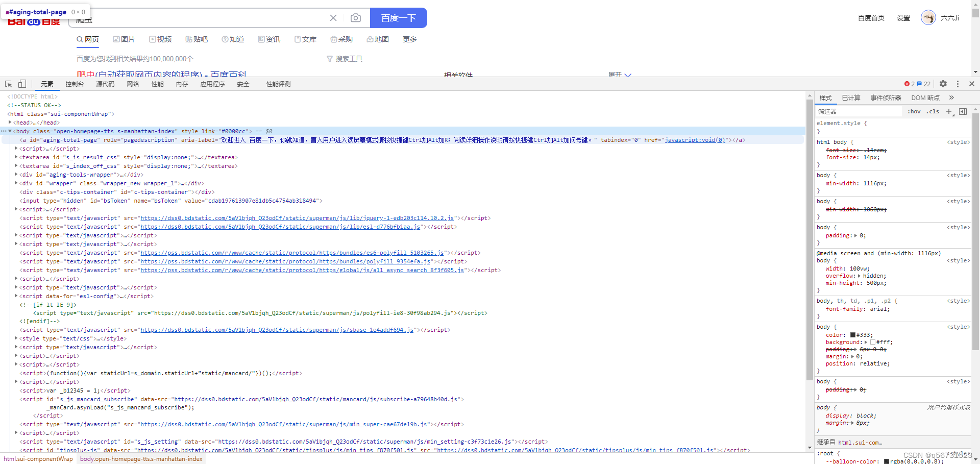Click the blue message count 22 badge
Image resolution: width=980 pixels, height=464 pixels.
pyautogui.click(x=924, y=84)
